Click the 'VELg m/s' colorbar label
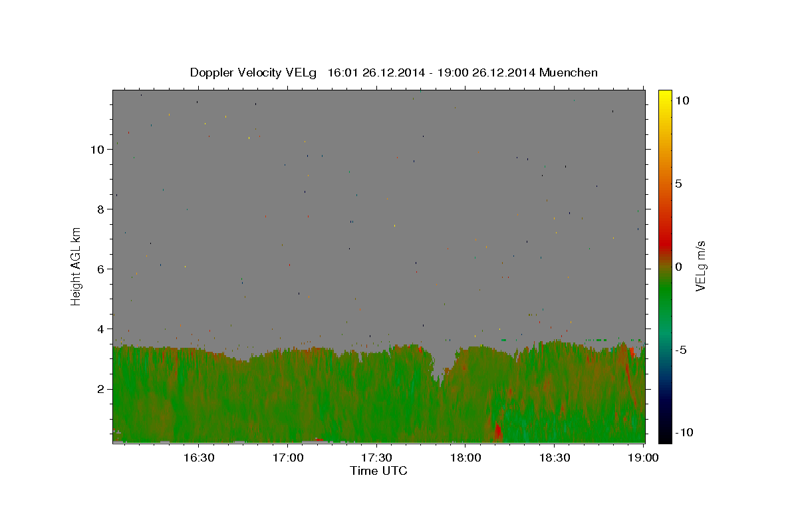798x532 pixels. point(700,266)
